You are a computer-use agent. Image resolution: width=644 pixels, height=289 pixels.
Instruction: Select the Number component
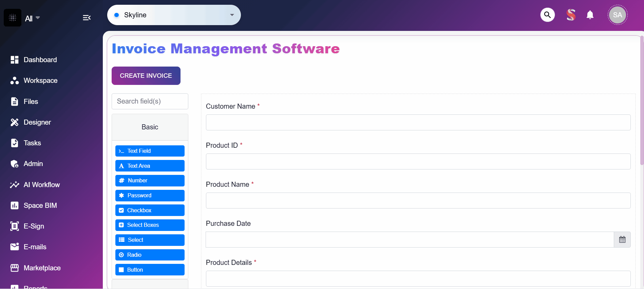click(150, 181)
